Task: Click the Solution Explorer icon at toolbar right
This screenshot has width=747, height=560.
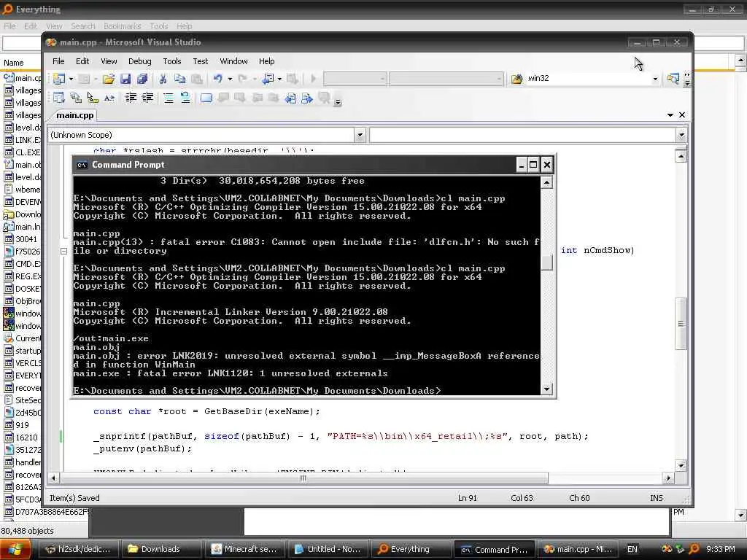Action: (673, 79)
